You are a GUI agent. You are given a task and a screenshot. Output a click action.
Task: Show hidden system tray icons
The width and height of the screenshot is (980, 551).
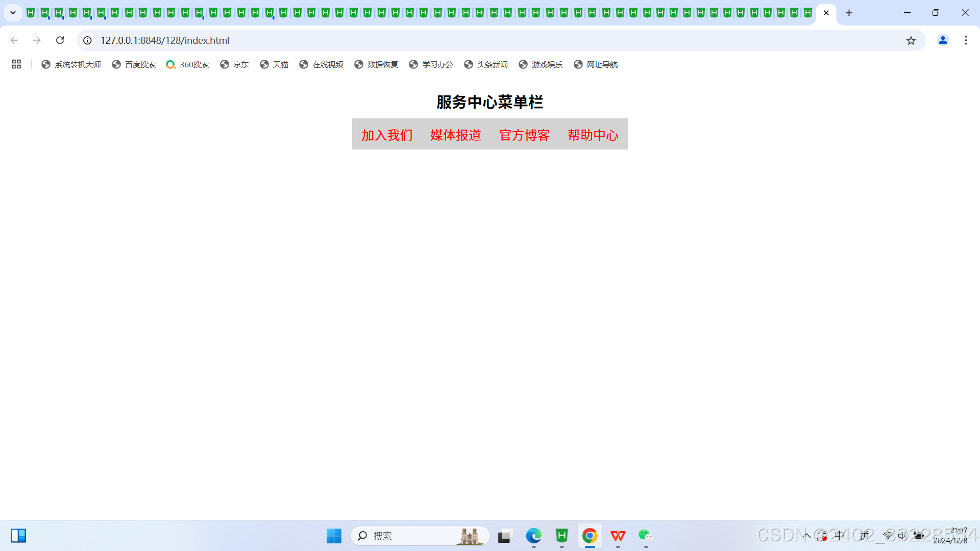pos(807,536)
